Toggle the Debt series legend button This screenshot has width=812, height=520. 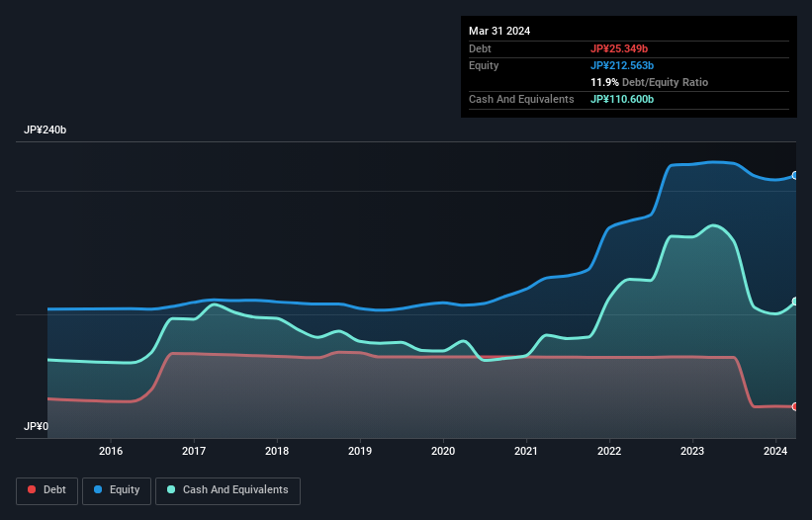(x=47, y=490)
